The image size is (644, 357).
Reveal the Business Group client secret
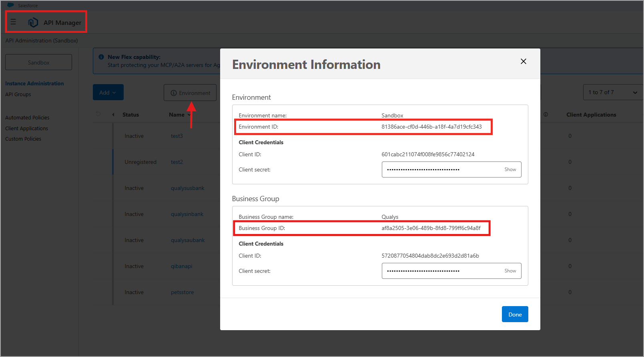(510, 271)
